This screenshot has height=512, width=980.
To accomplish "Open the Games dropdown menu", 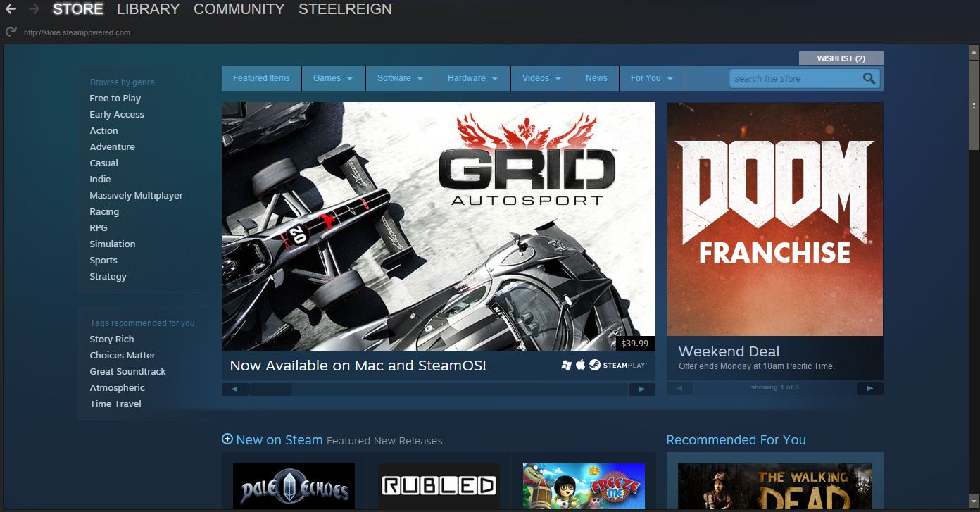I will click(334, 78).
